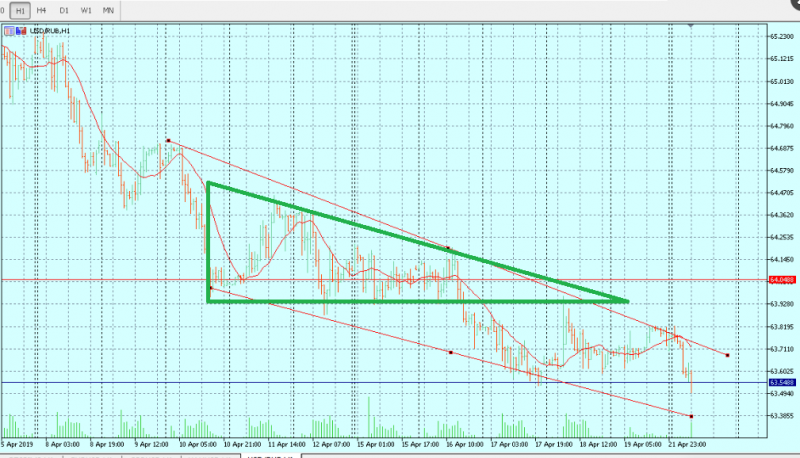Viewport: 800px width, 458px height.
Task: Select lower trendline start anchor point
Action: [x=211, y=288]
